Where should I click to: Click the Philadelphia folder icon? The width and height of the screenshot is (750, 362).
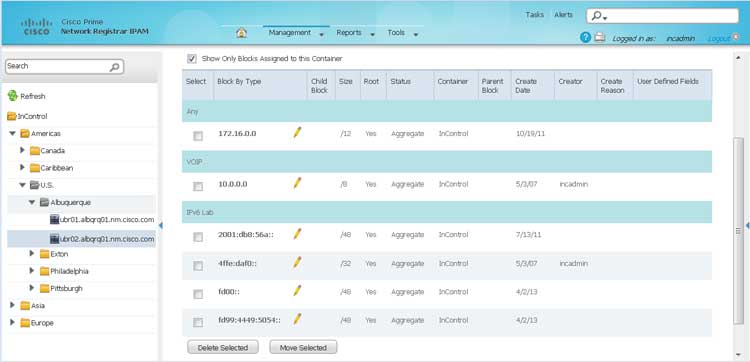[x=44, y=272]
